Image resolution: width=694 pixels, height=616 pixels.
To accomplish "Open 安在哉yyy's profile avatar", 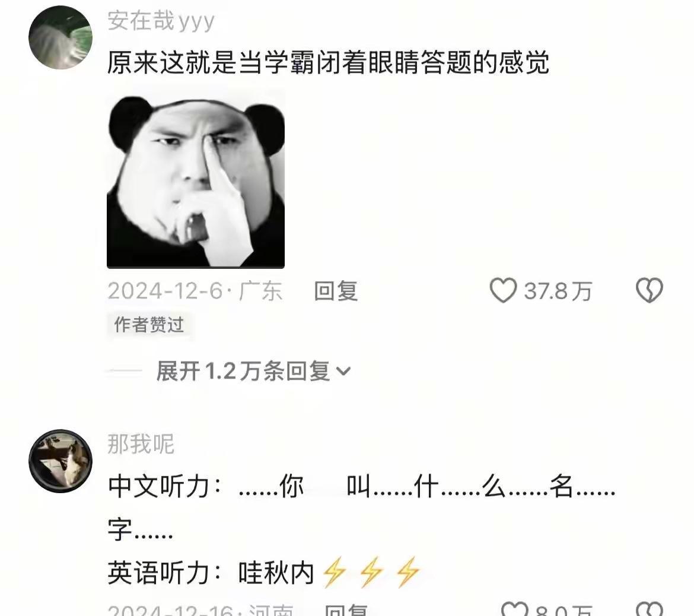I will (60, 37).
